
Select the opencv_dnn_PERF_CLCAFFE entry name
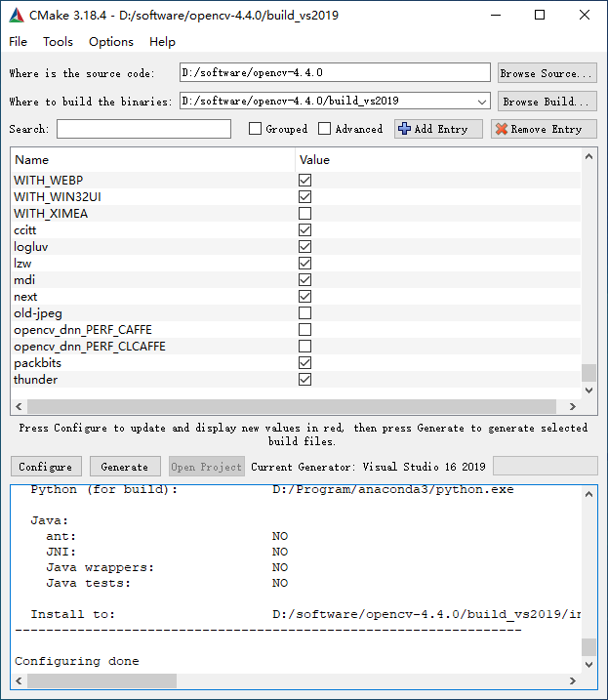tap(90, 347)
